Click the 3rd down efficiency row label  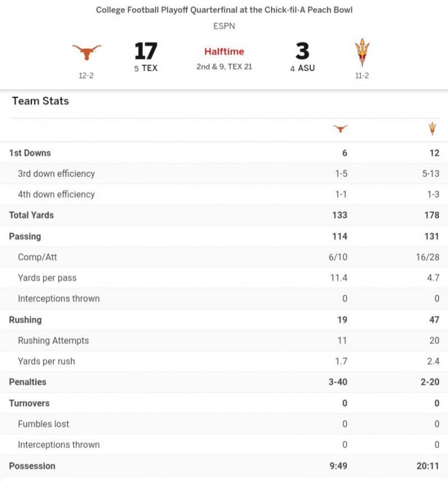point(56,174)
